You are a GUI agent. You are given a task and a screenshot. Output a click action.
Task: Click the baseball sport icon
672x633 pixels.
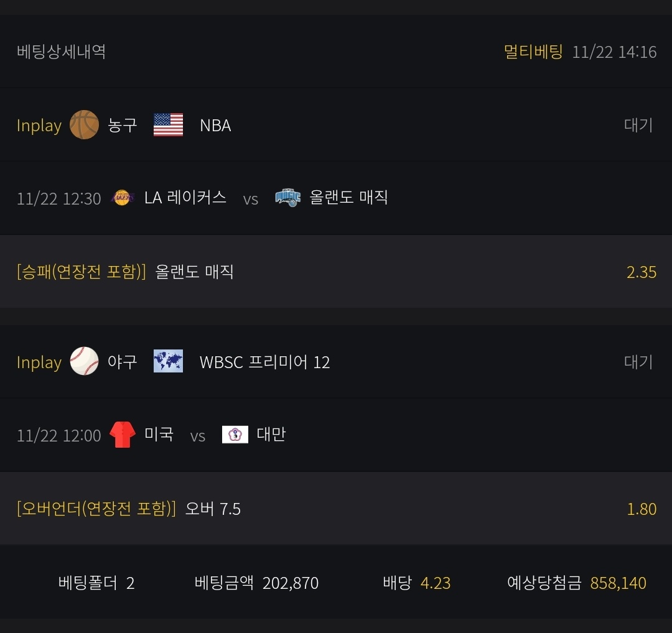[84, 361]
